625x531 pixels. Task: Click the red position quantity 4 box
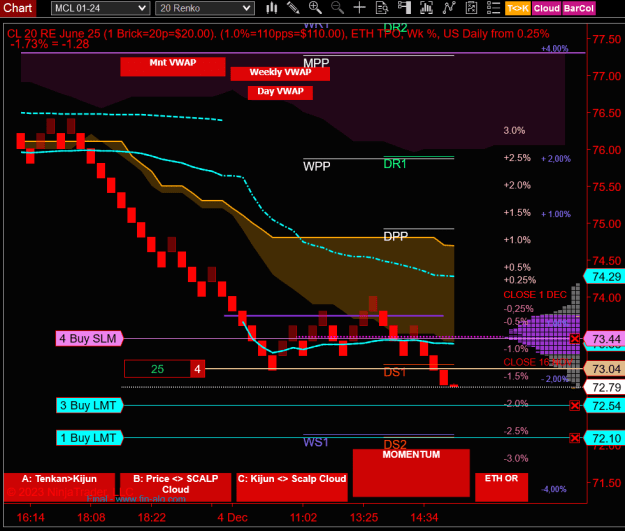point(198,369)
